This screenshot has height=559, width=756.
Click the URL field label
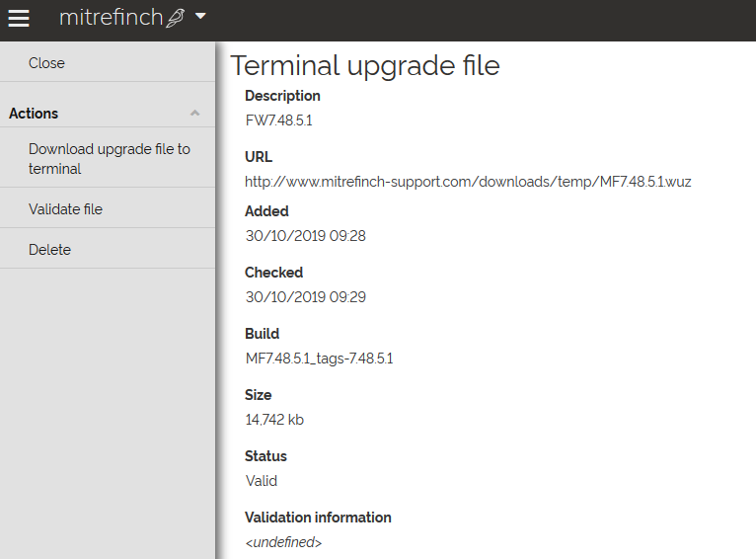tap(259, 157)
